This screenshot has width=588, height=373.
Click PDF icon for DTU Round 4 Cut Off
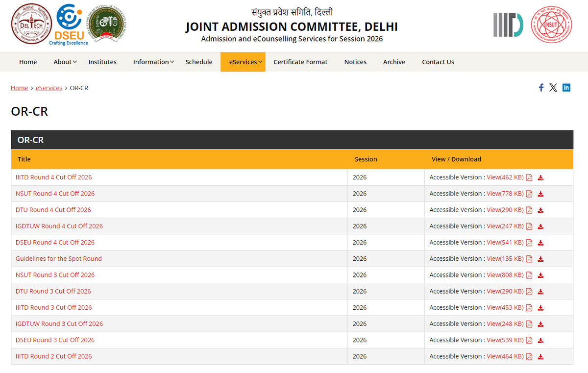[x=529, y=210]
